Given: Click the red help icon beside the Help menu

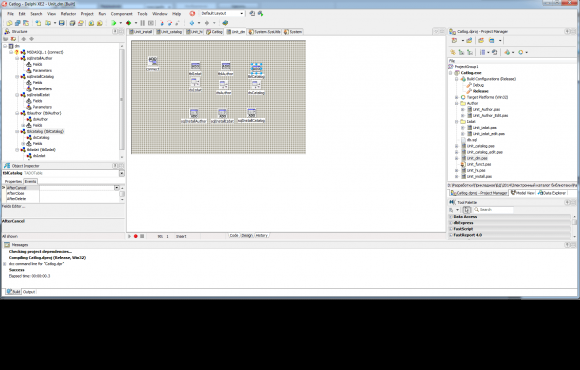Looking at the screenshot, I should tap(192, 14).
